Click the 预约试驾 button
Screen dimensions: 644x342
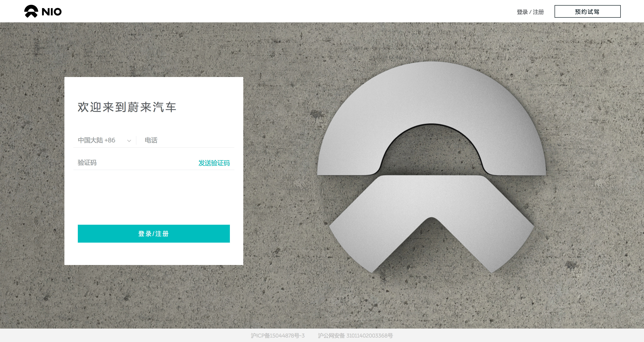(587, 11)
